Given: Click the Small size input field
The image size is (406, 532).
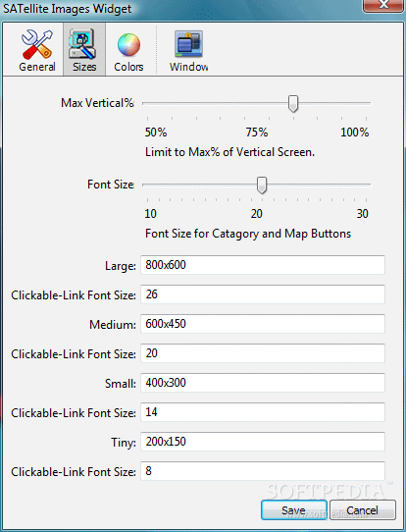Looking at the screenshot, I should pyautogui.click(x=263, y=383).
